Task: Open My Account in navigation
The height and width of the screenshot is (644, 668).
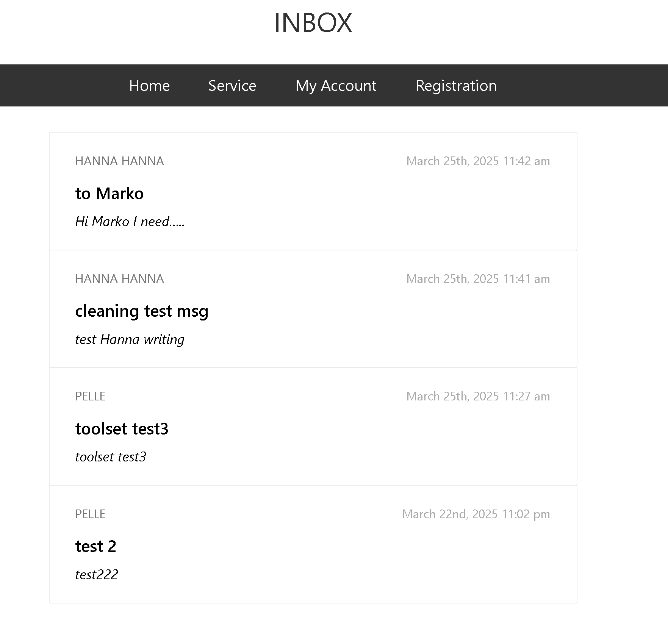Action: (336, 86)
